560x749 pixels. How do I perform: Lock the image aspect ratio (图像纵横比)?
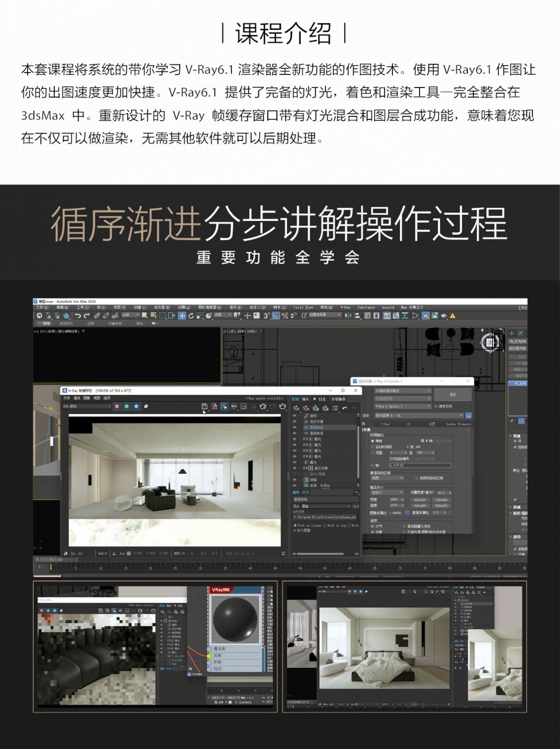coord(408,513)
